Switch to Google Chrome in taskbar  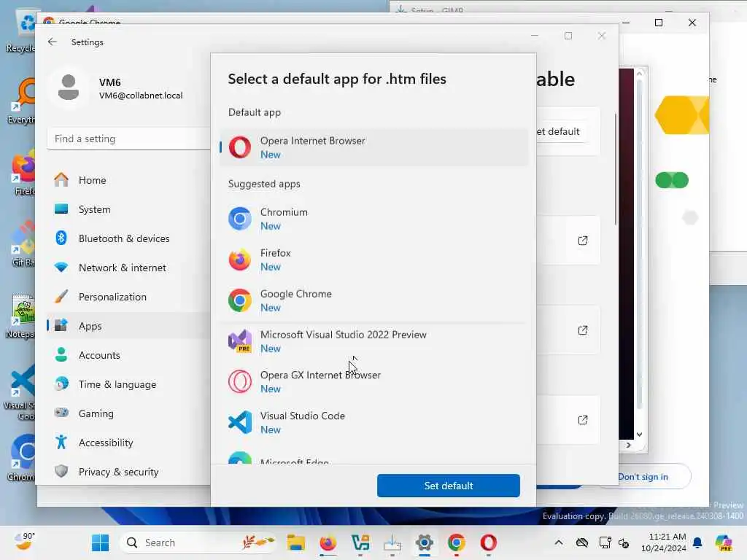pyautogui.click(x=457, y=542)
